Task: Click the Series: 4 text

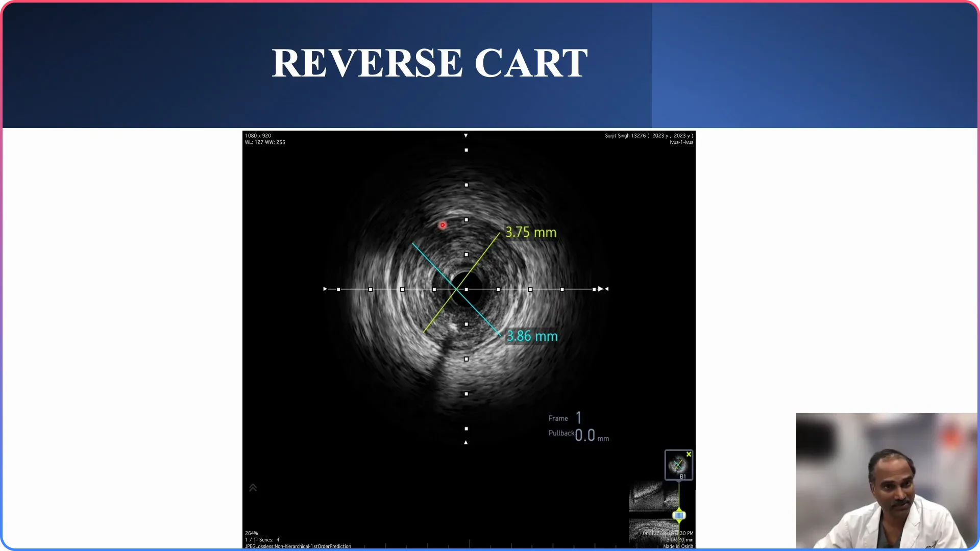Action: point(269,540)
